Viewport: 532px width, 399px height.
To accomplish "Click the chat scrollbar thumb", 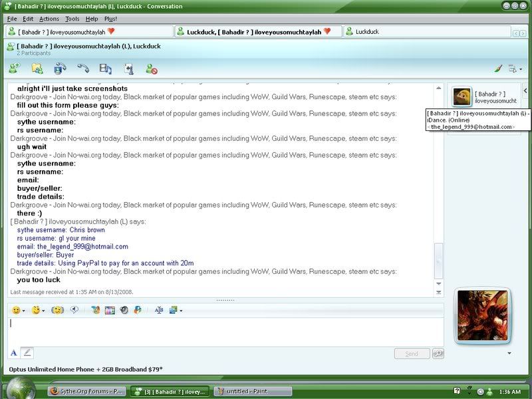I will [438, 261].
